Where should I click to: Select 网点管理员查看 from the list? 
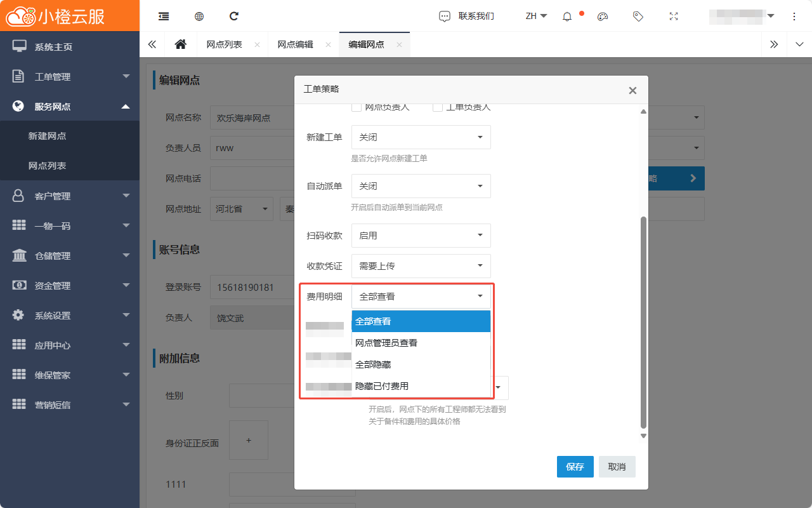(386, 343)
